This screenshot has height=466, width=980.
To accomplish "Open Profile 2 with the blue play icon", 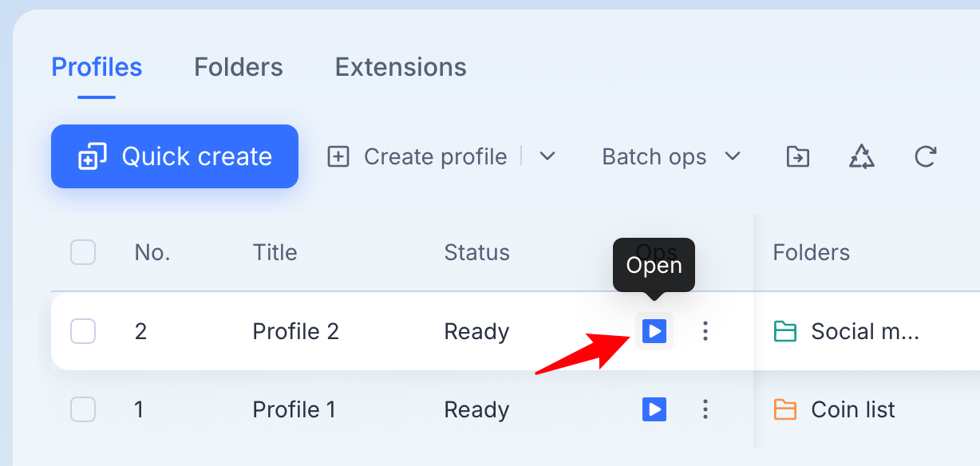I will pyautogui.click(x=654, y=331).
